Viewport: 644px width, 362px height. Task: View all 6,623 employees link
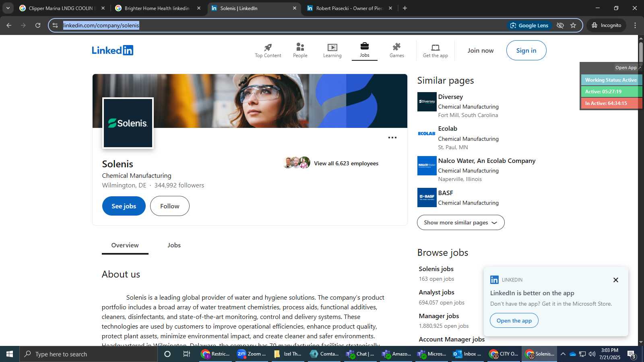point(346,163)
